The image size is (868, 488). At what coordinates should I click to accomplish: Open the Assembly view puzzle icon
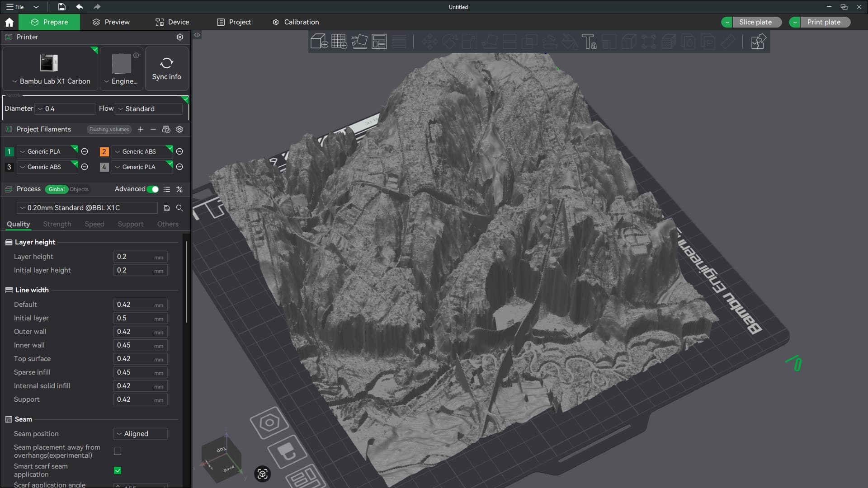[x=758, y=42]
